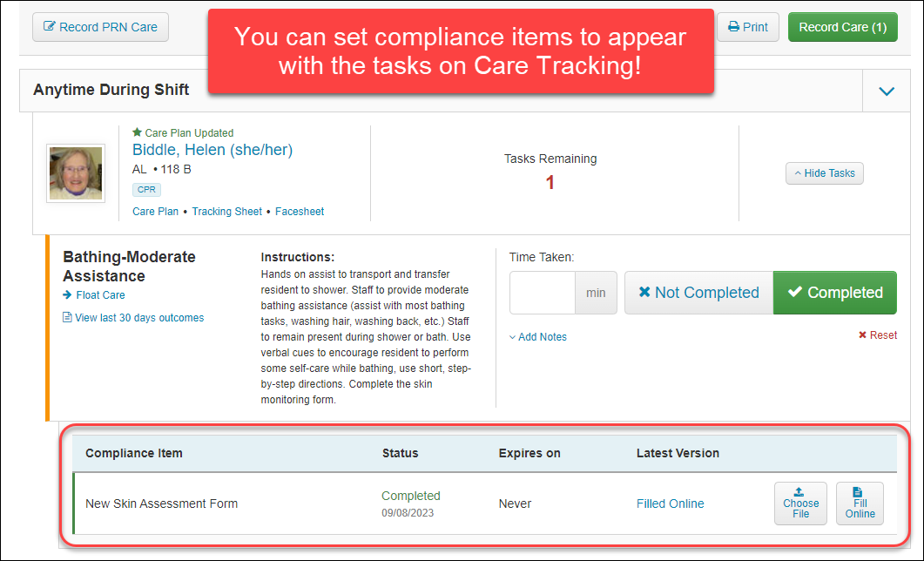Open the Tracking Sheet link
The width and height of the screenshot is (924, 561).
click(227, 212)
